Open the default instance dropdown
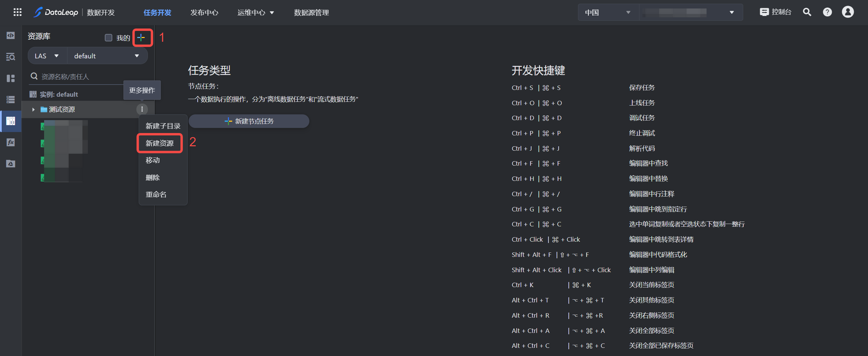The image size is (868, 356). point(107,56)
